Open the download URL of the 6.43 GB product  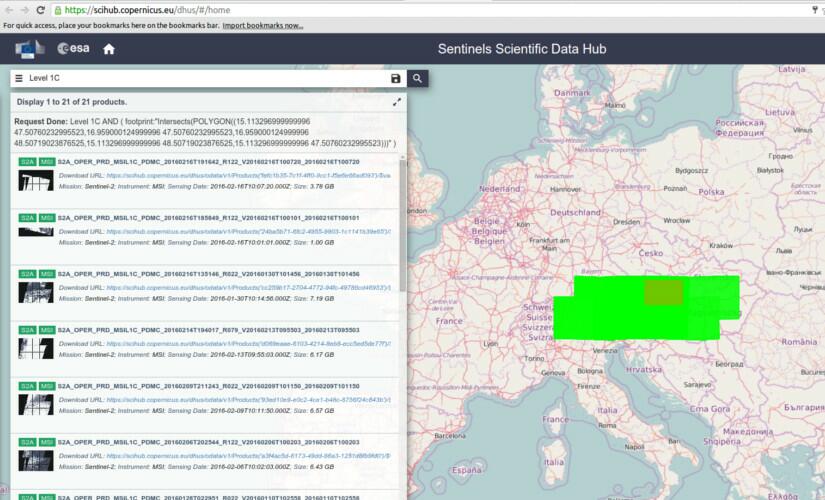pyautogui.click(x=248, y=456)
